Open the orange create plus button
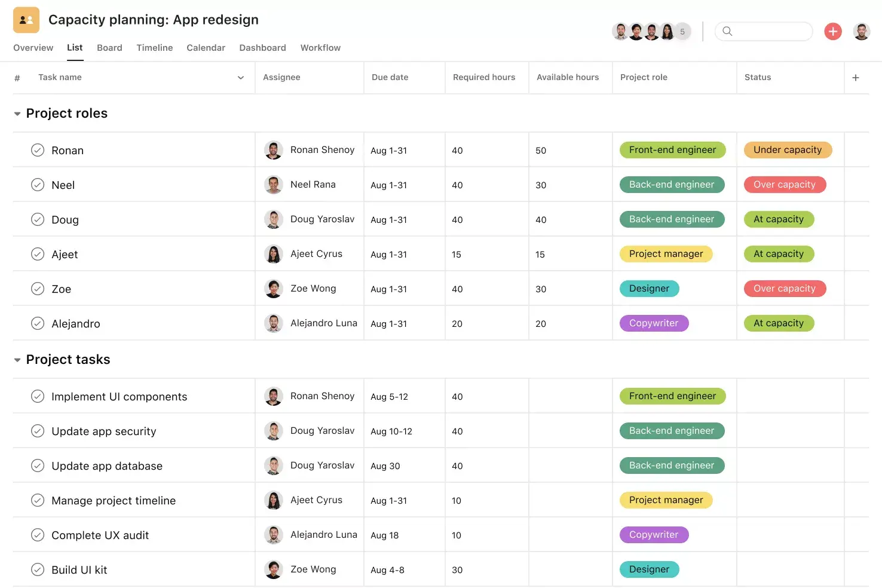The image size is (882, 588). [x=833, y=31]
